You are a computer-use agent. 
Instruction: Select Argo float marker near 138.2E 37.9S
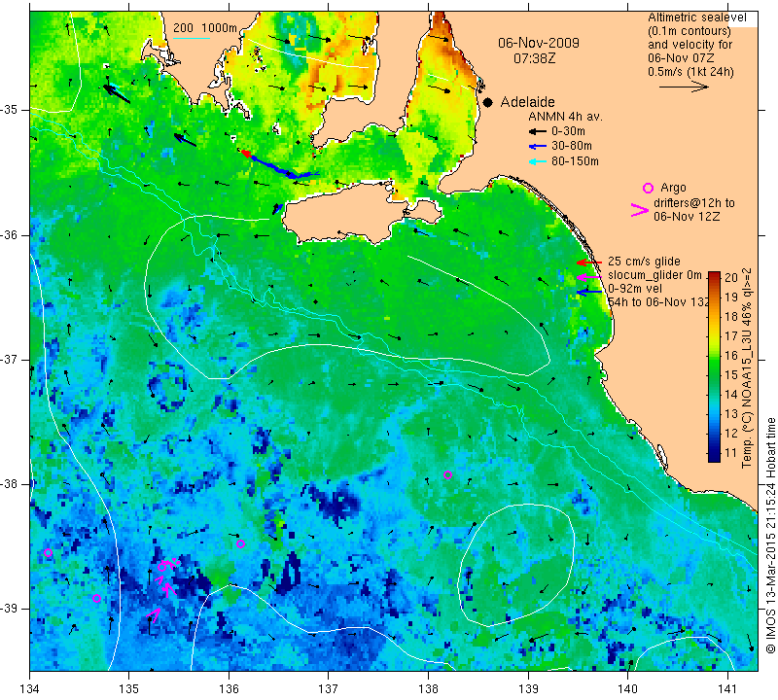click(x=447, y=474)
